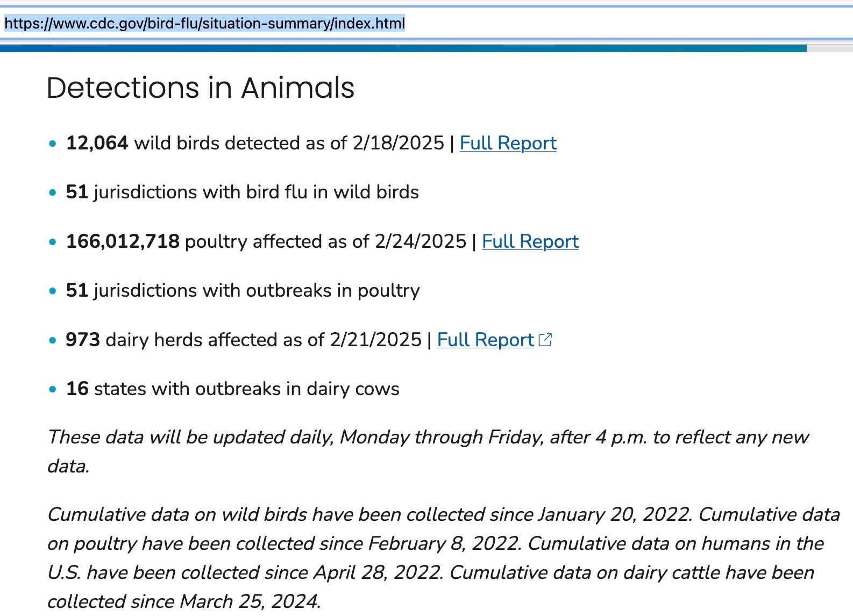This screenshot has height=616, width=853.
Task: Click the italic Cumulative data paragraph
Action: click(x=444, y=558)
